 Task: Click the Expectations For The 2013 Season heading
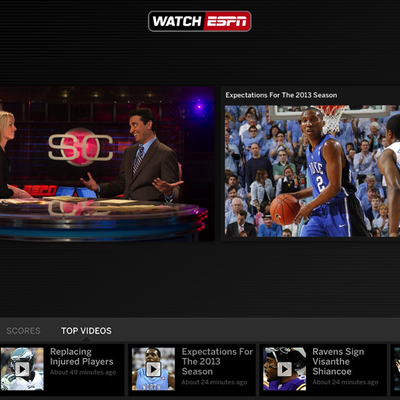click(x=281, y=95)
